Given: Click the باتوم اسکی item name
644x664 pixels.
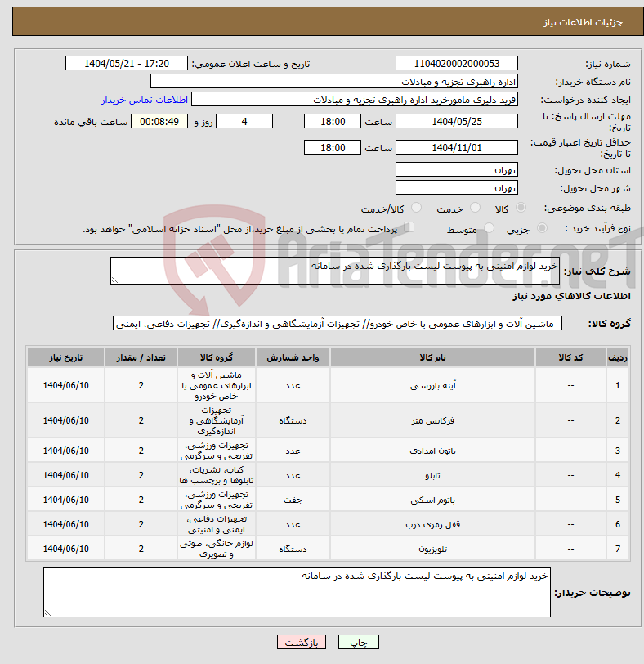Looking at the screenshot, I should 432,500.
